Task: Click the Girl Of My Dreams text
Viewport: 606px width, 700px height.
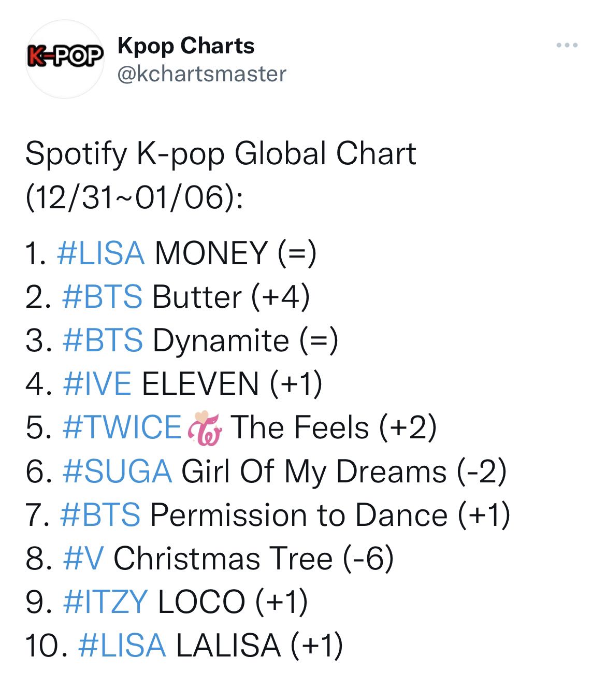Action: [314, 471]
